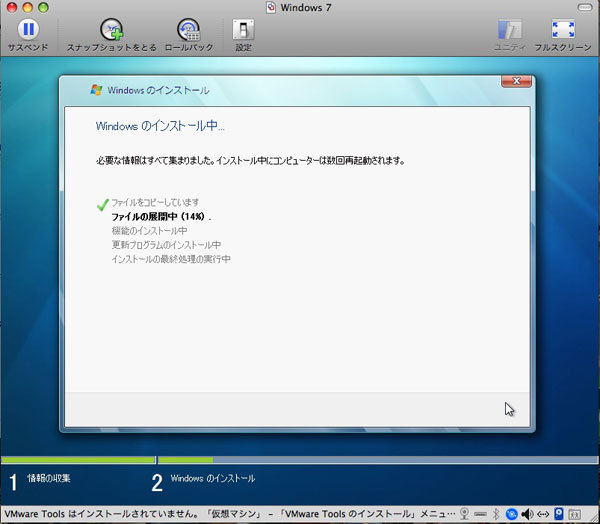Click the webcam device icon in status bar

pyautogui.click(x=465, y=514)
